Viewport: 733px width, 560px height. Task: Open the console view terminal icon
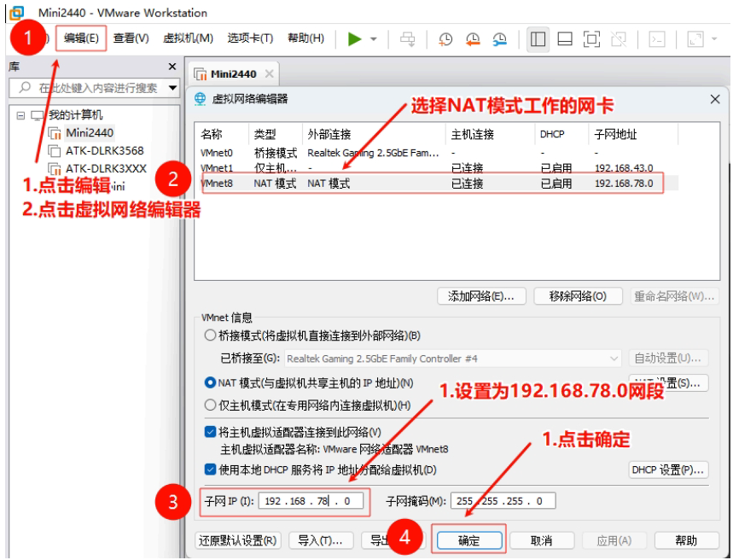657,39
